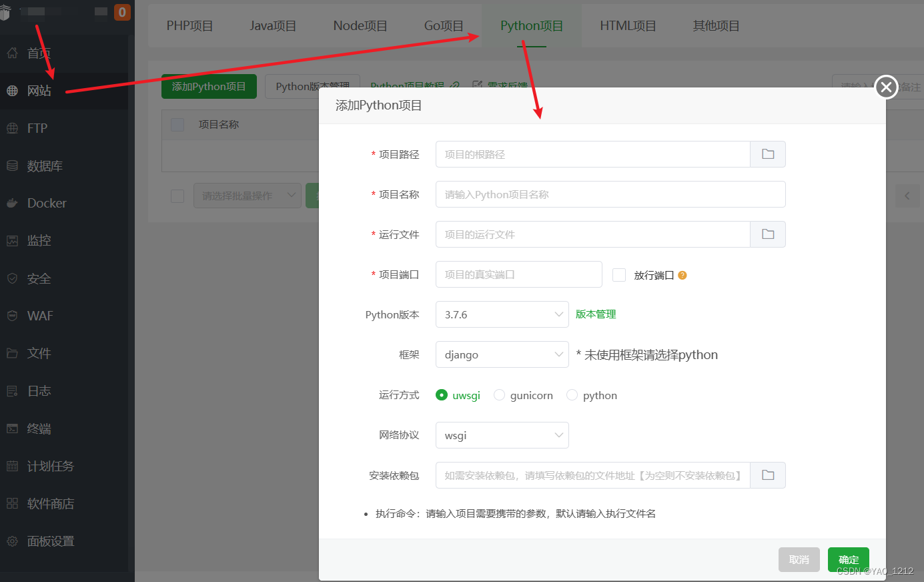Image resolution: width=924 pixels, height=582 pixels.
Task: Browse folder for 项目路径 field
Action: (768, 154)
